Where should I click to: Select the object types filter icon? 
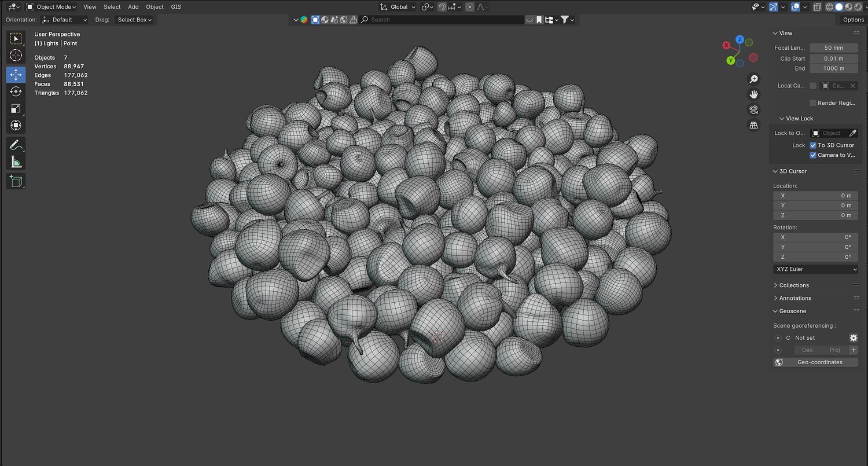(315, 20)
